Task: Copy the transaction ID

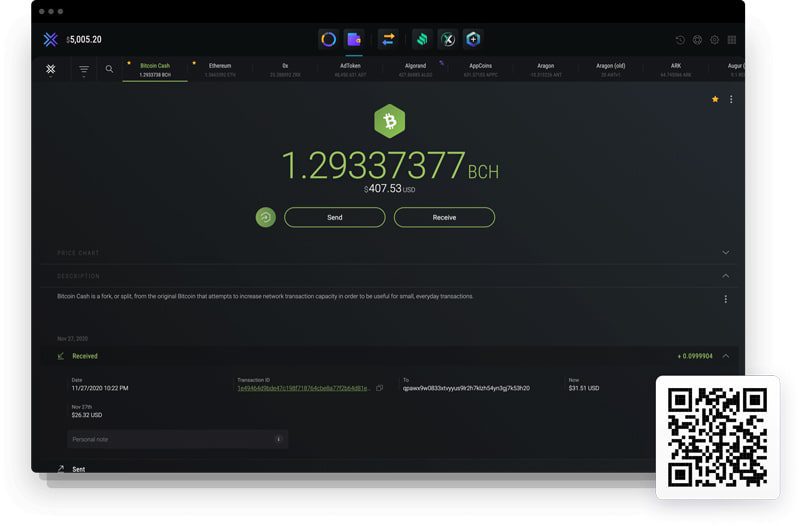Action: coord(380,388)
